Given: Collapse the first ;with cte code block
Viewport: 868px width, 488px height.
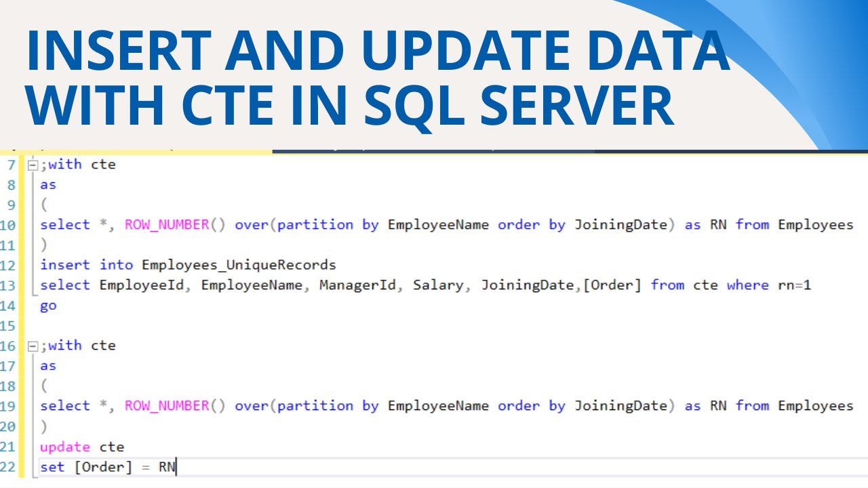Looking at the screenshot, I should pyautogui.click(x=32, y=165).
